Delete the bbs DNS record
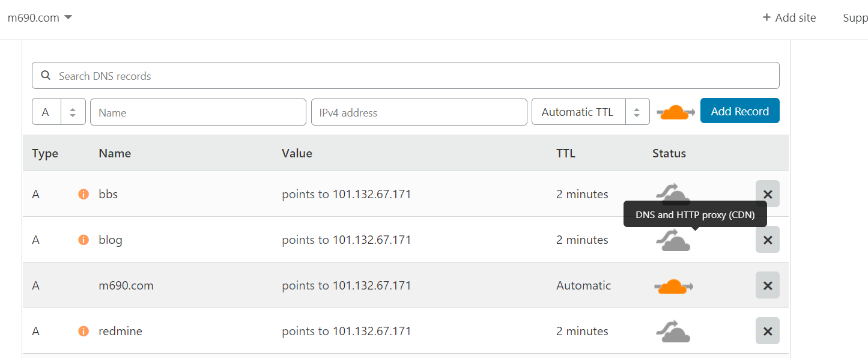Image resolution: width=868 pixels, height=358 pixels. point(767,194)
